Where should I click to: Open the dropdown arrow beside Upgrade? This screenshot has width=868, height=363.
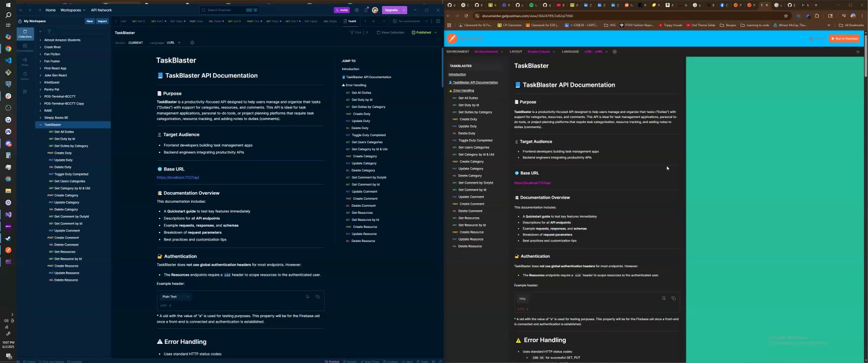[404, 10]
